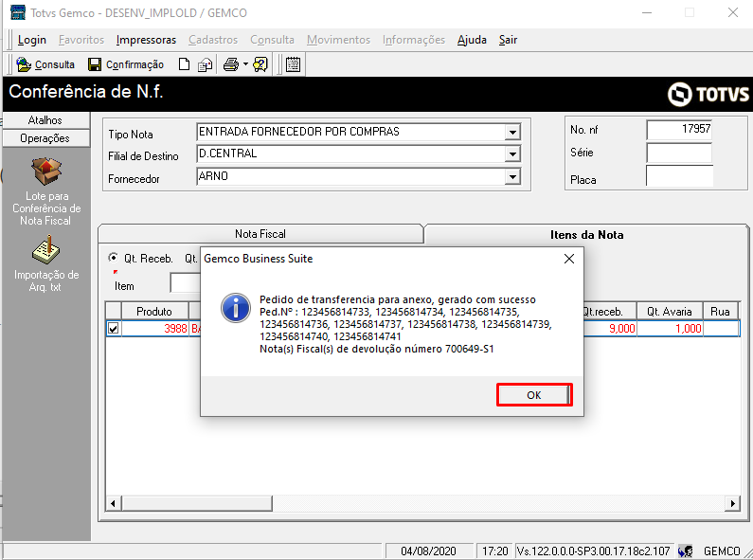Image resolution: width=753 pixels, height=560 pixels.
Task: Click the No. nf input field
Action: point(679,130)
